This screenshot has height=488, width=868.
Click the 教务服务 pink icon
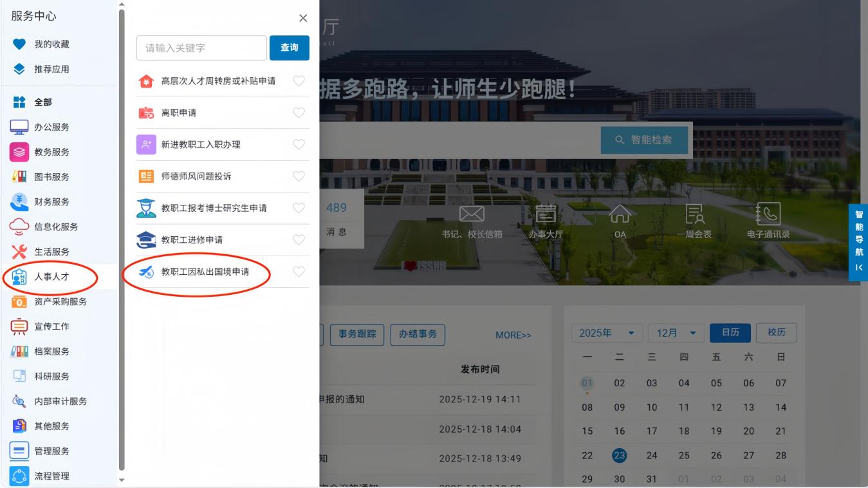(19, 152)
